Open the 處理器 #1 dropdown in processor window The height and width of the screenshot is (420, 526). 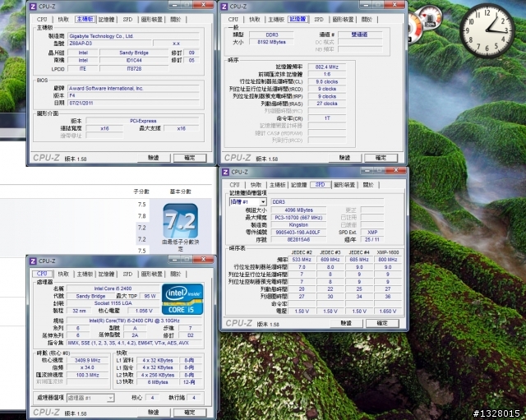point(90,398)
